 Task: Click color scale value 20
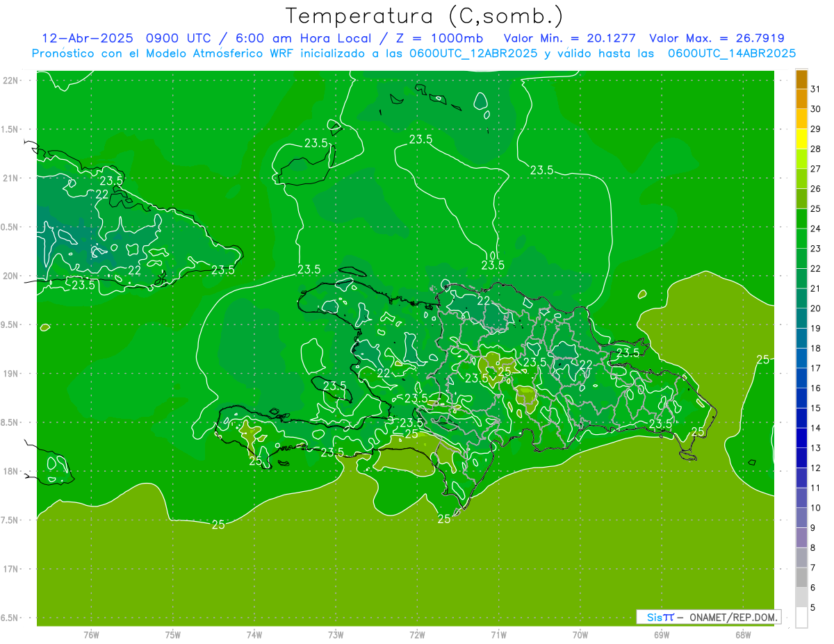click(815, 308)
